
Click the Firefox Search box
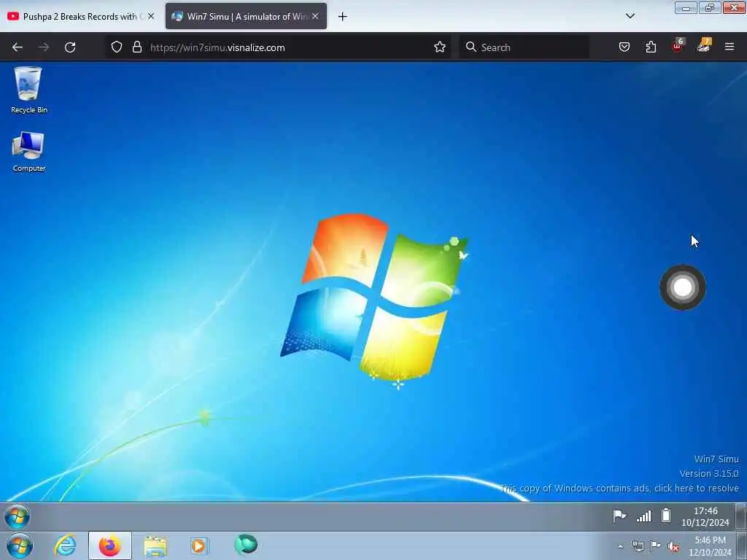point(524,47)
